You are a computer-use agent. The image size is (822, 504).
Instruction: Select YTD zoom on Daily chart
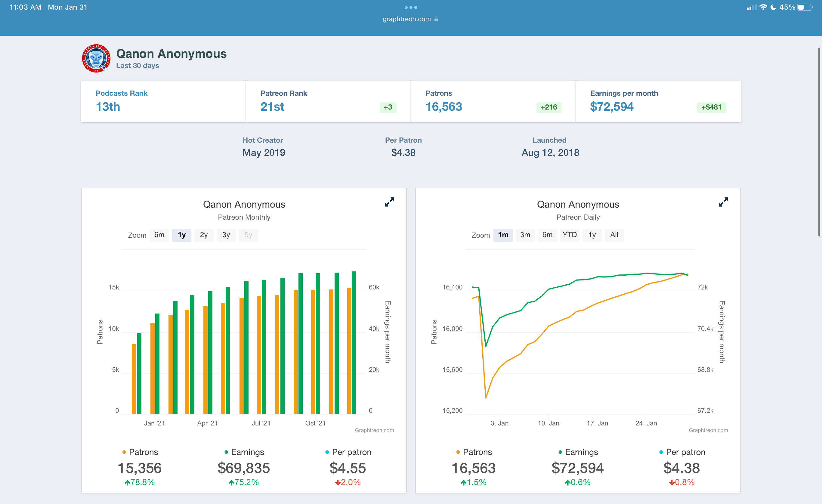click(x=570, y=235)
